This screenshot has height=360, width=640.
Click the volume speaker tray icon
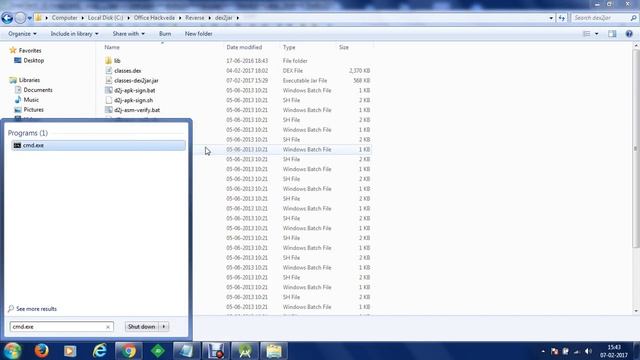tap(588, 351)
